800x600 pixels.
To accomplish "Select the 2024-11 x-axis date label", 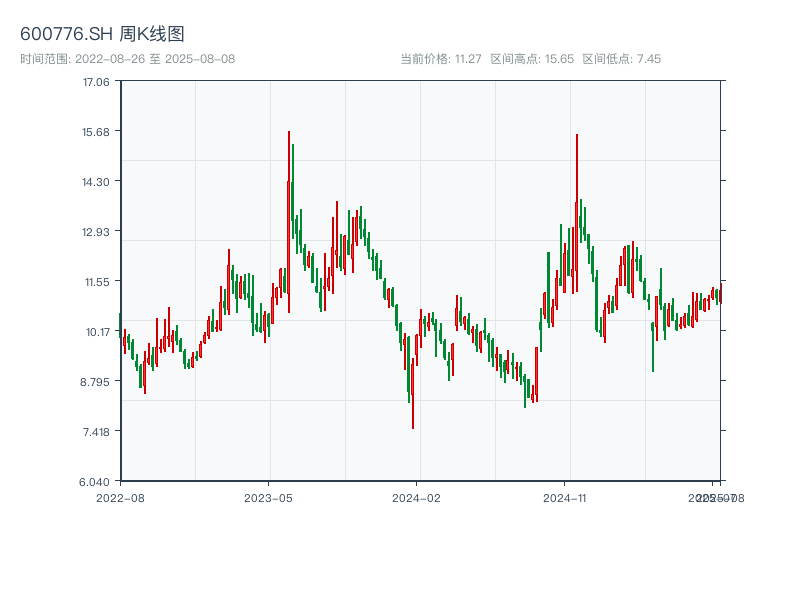I will (x=564, y=497).
